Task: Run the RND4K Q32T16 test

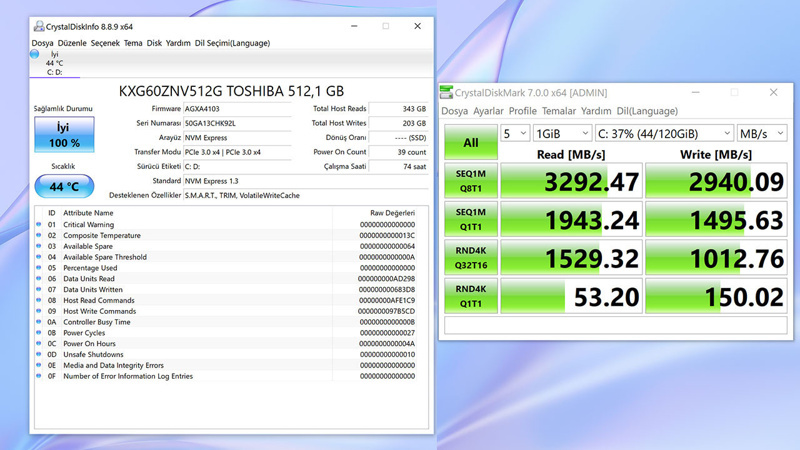Action: coord(470,258)
